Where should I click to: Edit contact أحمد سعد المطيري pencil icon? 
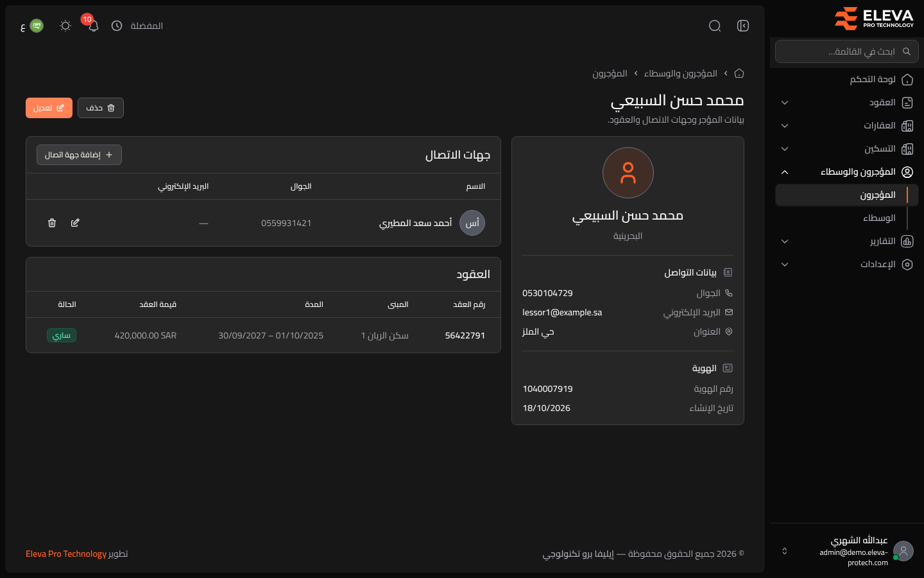75,223
